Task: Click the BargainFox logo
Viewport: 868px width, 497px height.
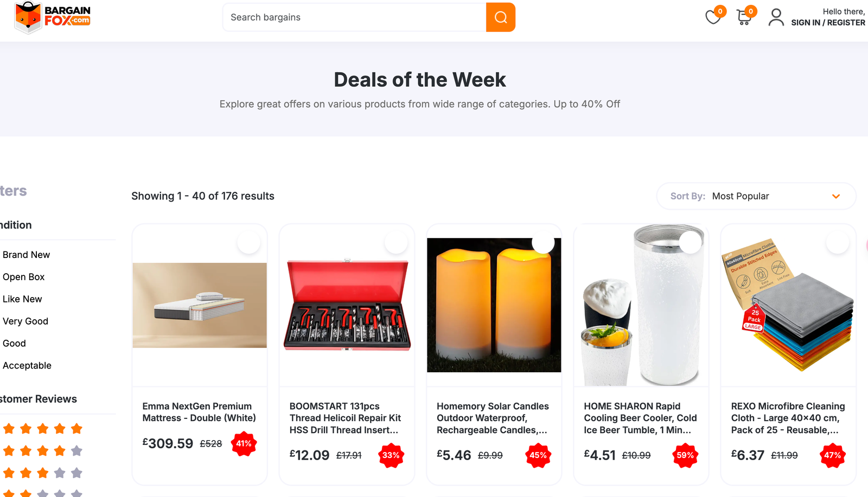Action: point(53,17)
